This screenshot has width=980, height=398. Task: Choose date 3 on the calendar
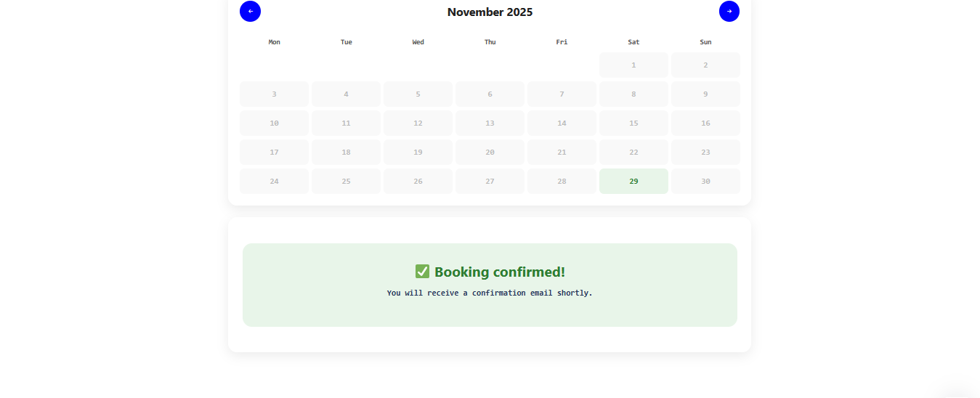[x=274, y=94]
